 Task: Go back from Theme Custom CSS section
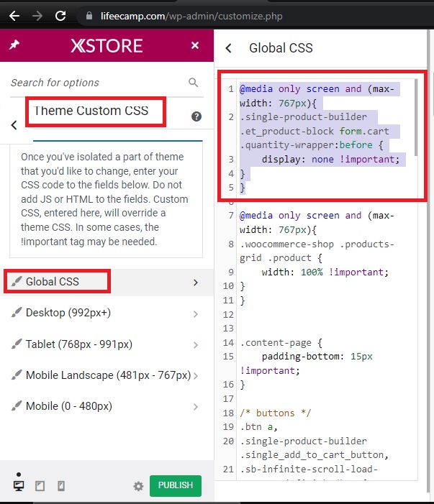tap(14, 125)
